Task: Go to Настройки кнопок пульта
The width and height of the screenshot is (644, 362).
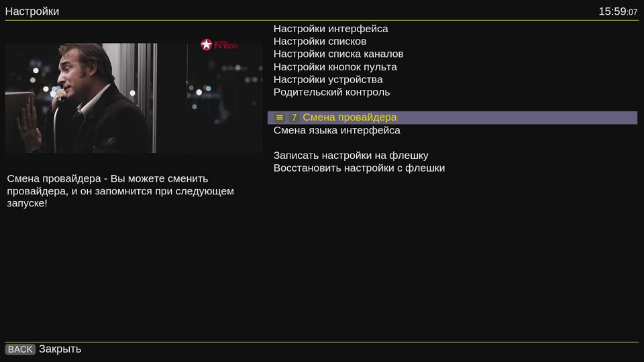Action: click(x=335, y=67)
